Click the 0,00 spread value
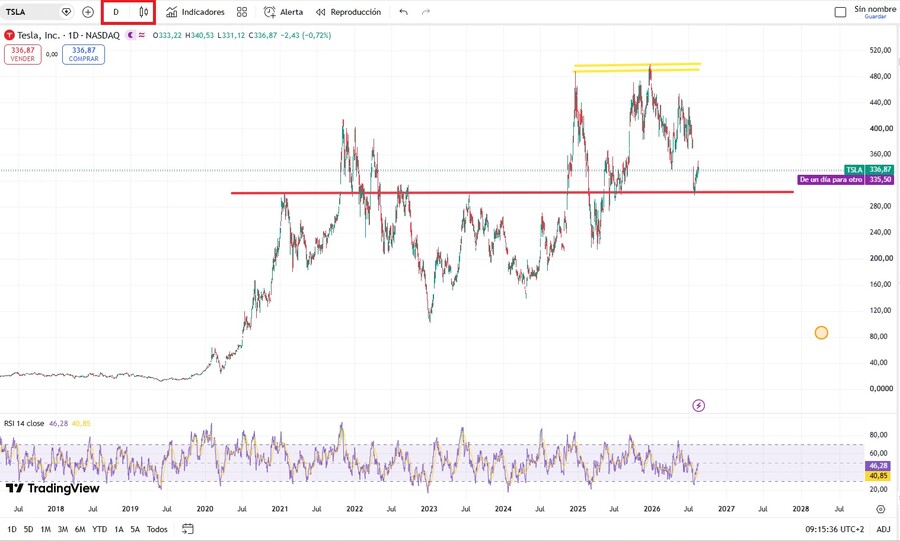The width and height of the screenshot is (900, 541). click(x=52, y=55)
